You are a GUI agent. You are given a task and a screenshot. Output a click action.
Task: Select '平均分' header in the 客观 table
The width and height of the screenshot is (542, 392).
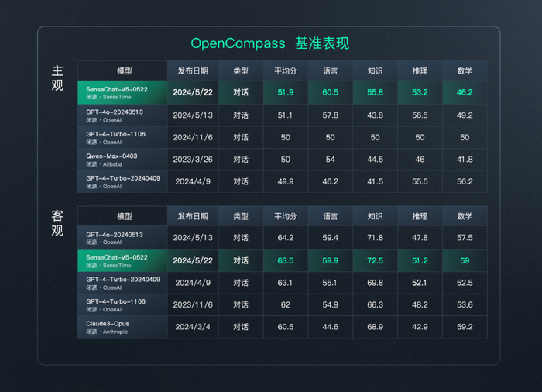click(286, 216)
